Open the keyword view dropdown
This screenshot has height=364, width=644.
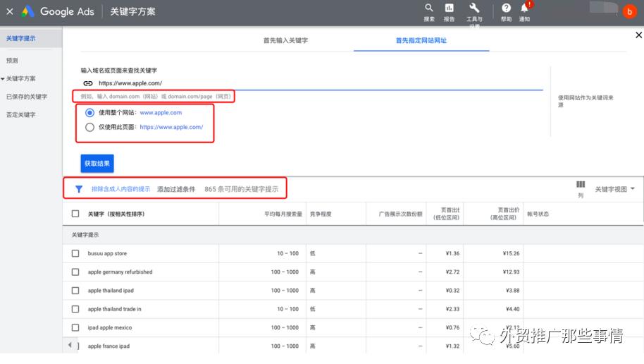click(x=615, y=189)
